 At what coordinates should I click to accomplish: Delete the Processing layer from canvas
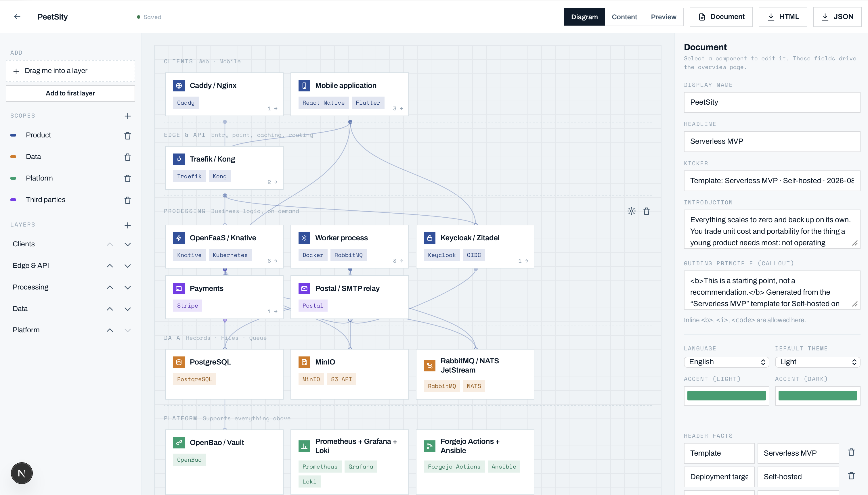coord(646,211)
